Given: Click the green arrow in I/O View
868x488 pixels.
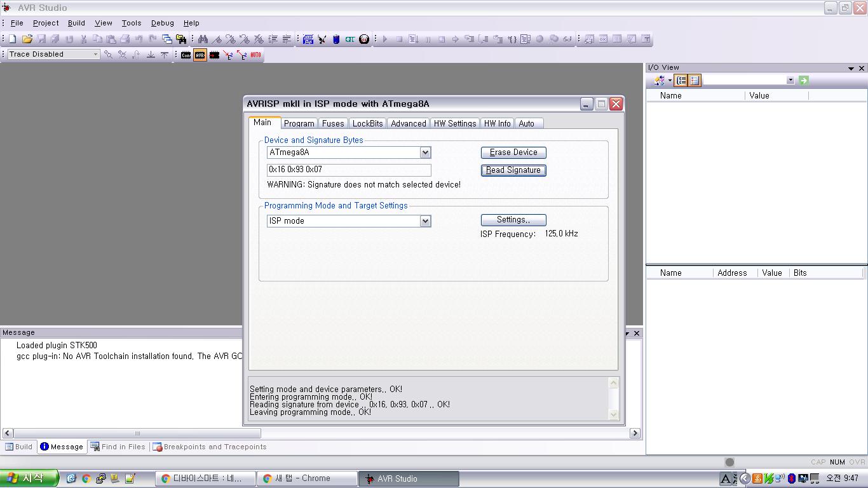Looking at the screenshot, I should pyautogui.click(x=803, y=80).
